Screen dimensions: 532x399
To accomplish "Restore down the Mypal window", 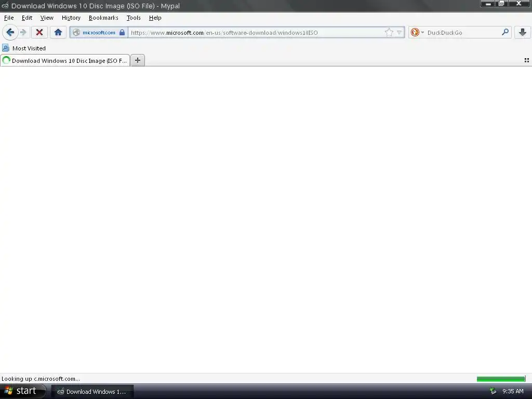I will (x=501, y=4).
